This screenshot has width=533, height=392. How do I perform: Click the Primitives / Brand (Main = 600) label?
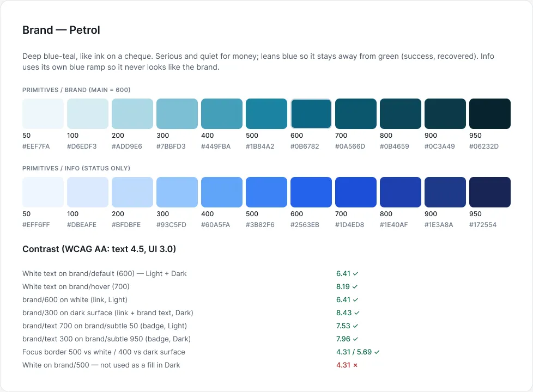click(76, 90)
